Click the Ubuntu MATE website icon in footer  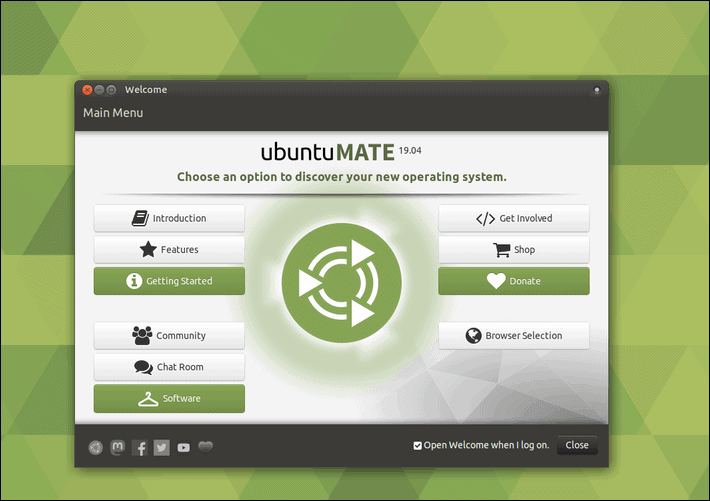(96, 448)
